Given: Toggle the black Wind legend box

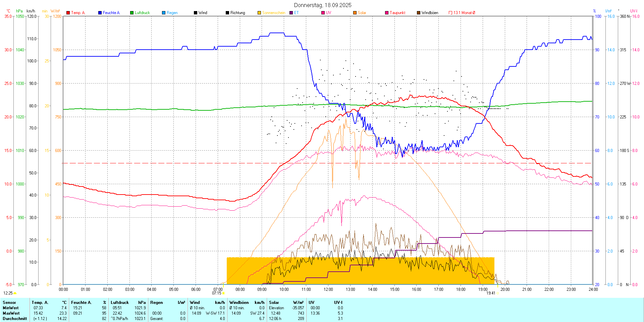Looking at the screenshot, I should [x=196, y=13].
